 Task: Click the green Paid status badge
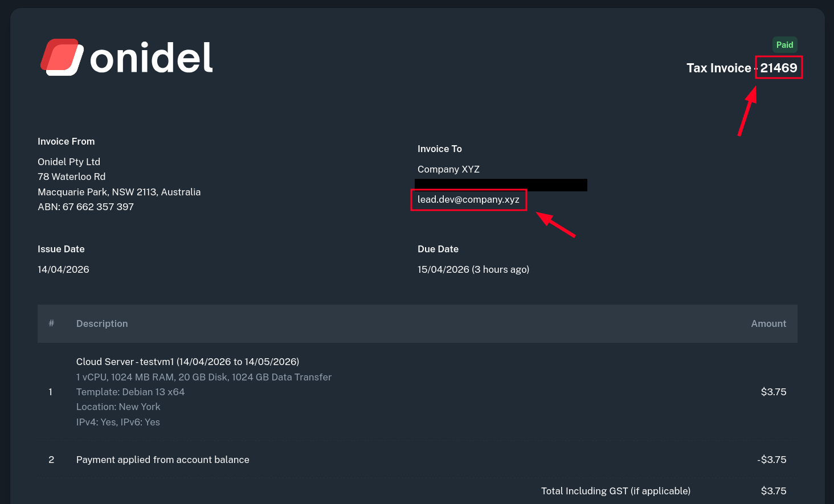pos(784,45)
